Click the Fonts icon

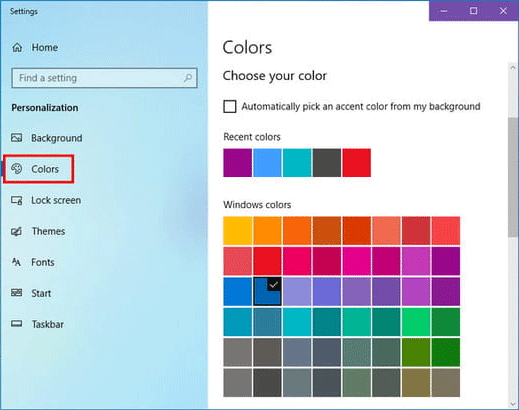(x=17, y=262)
